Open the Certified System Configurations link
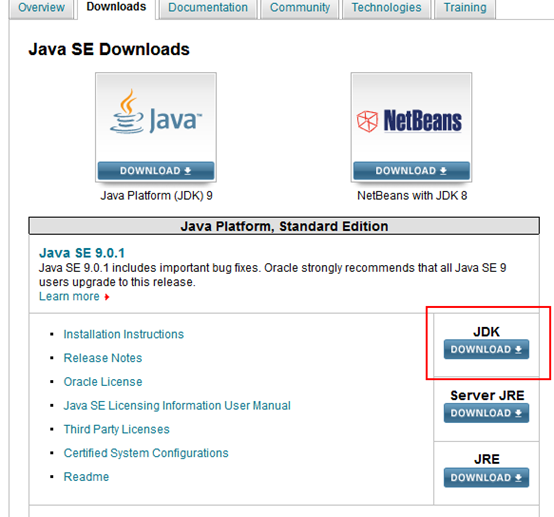Image resolution: width=554 pixels, height=517 pixels. [x=146, y=453]
